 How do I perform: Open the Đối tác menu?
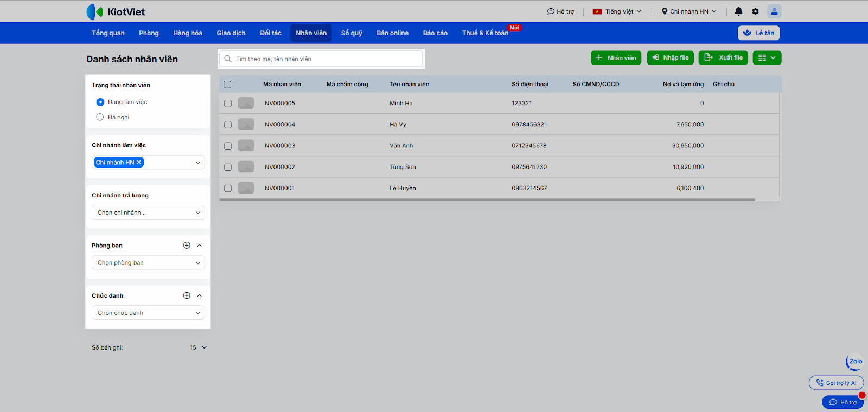(271, 33)
